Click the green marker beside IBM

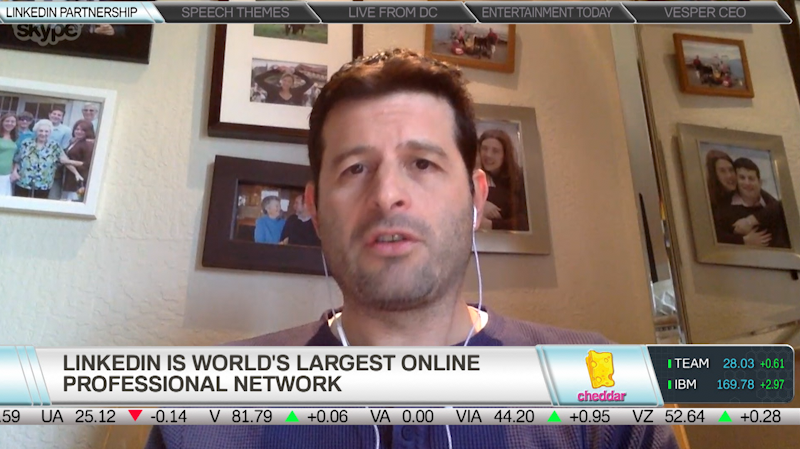(669, 385)
